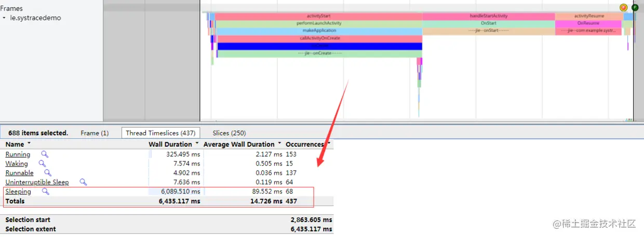Click the 137 occurrences value
Viewport: 644px width, 237px height.
pos(291,173)
